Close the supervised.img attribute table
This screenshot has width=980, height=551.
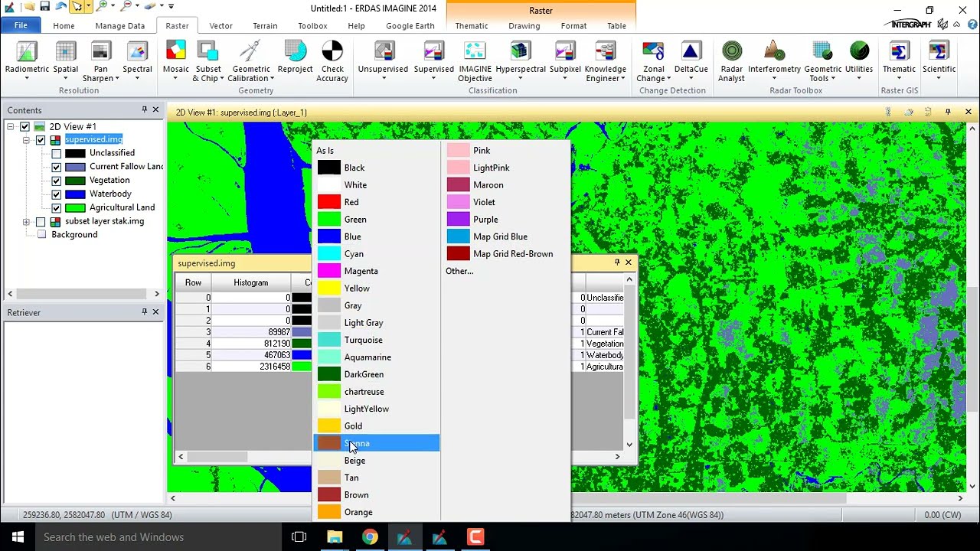(629, 262)
